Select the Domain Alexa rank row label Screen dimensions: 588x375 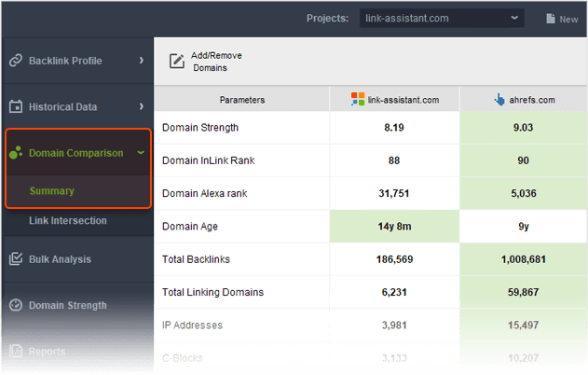pos(204,193)
